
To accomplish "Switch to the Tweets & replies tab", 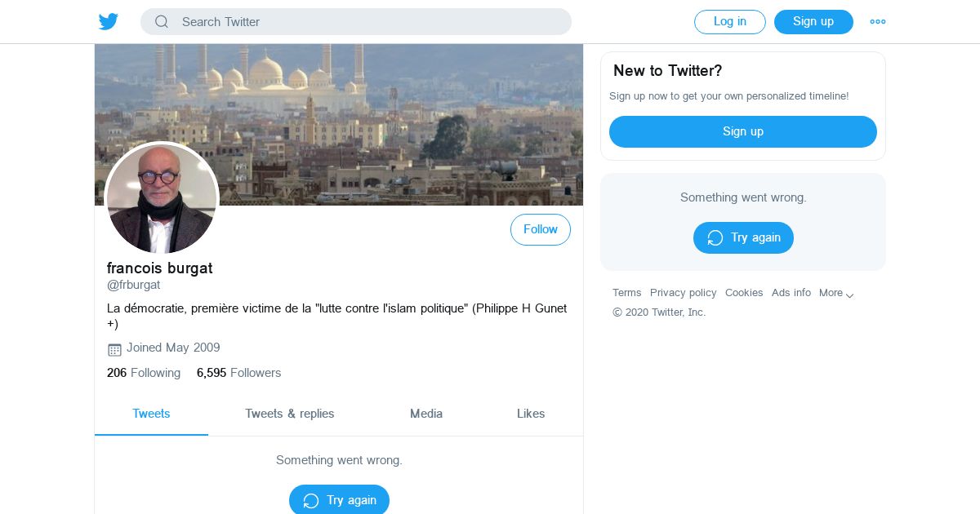I will click(290, 414).
